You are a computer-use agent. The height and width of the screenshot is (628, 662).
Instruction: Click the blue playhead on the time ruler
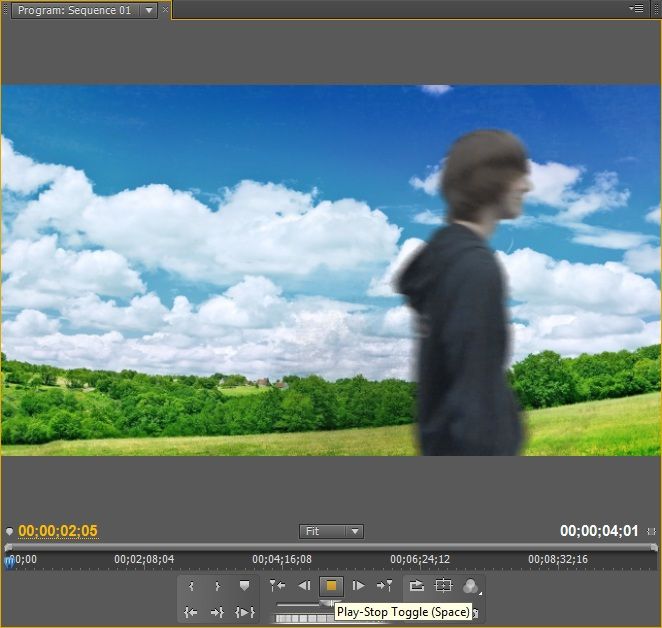9,563
